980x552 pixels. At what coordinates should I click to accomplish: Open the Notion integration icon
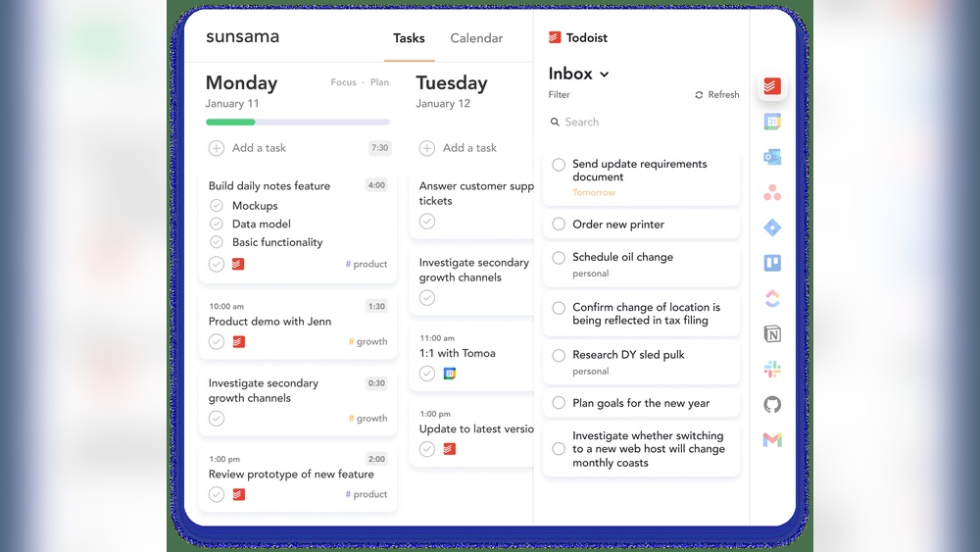pos(772,333)
